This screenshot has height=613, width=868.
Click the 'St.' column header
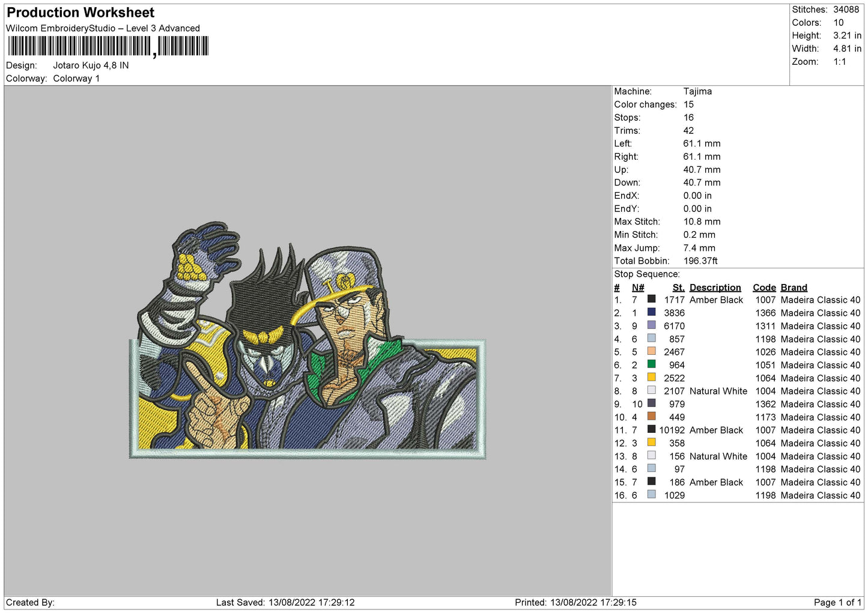click(x=679, y=288)
